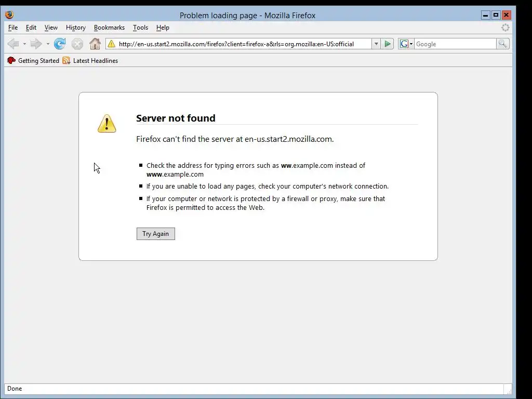Click the yellow warning triangle on error page
This screenshot has width=532, height=399.
click(x=107, y=124)
